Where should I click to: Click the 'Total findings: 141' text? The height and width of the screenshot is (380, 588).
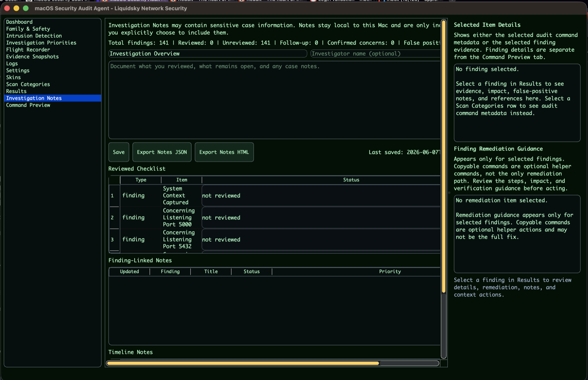139,43
